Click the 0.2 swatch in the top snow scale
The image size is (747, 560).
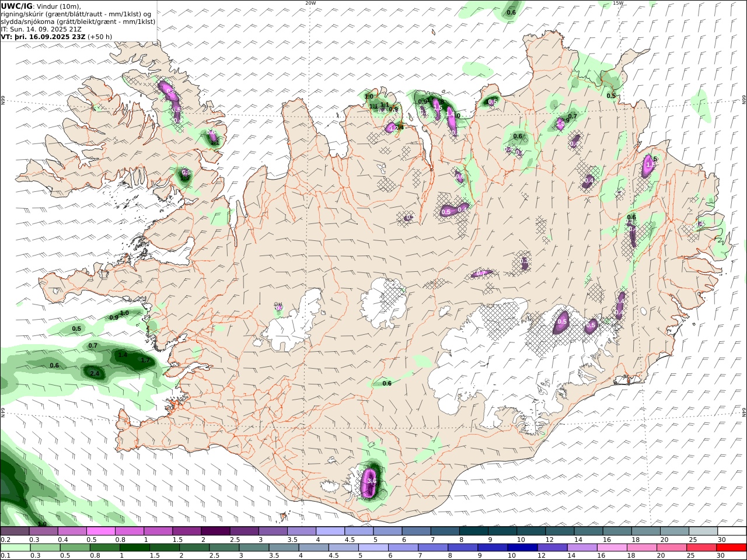pos(15,531)
